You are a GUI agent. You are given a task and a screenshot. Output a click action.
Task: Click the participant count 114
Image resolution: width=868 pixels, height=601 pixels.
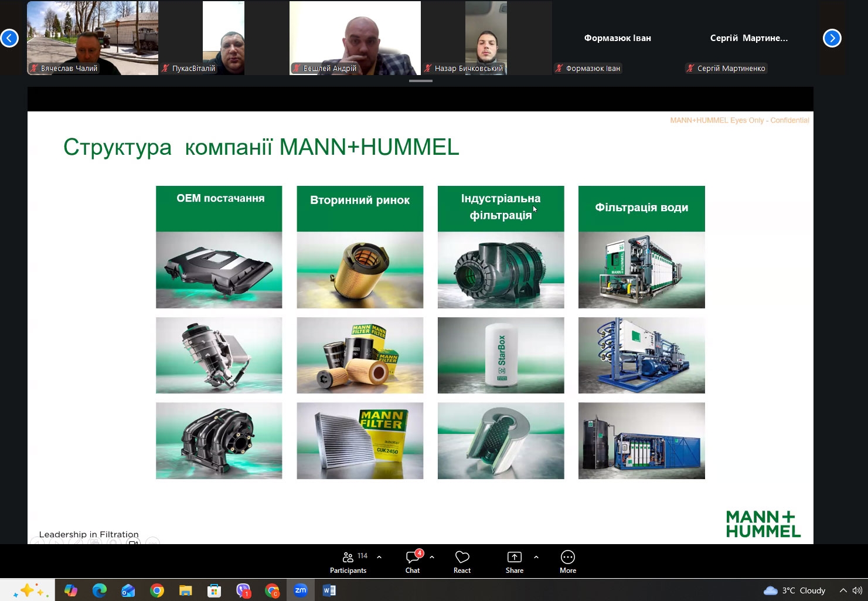[363, 556]
